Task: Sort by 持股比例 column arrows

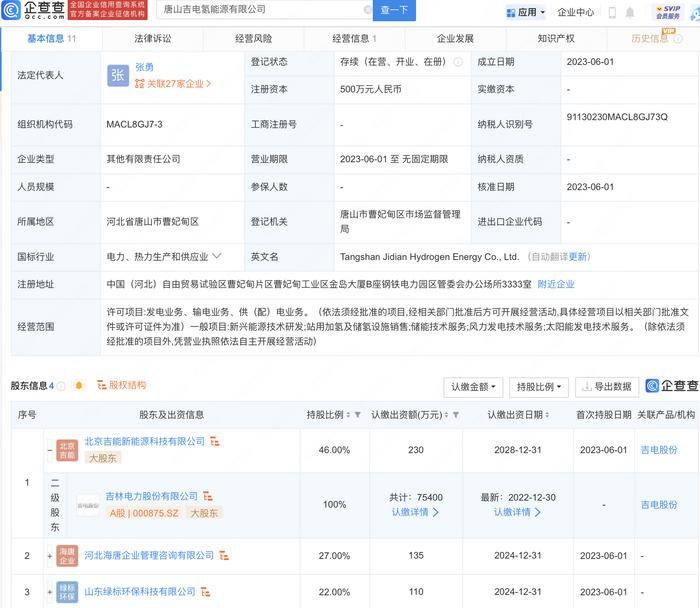Action: click(348, 415)
